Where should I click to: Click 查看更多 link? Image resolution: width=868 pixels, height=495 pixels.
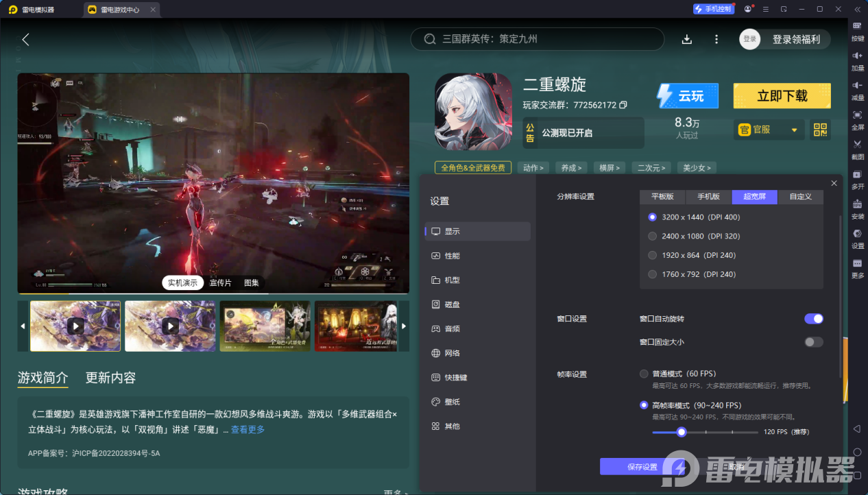point(248,430)
